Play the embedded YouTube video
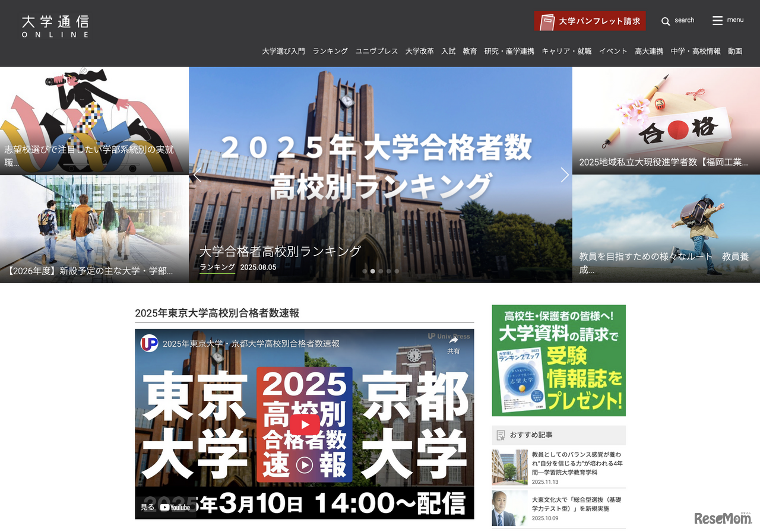Viewport: 760px width, 532px height. tap(305, 424)
